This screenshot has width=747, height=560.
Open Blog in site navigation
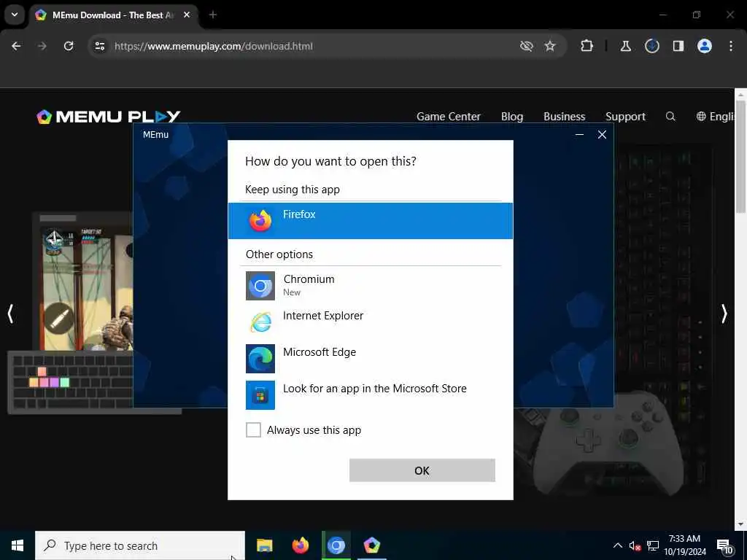[512, 117]
